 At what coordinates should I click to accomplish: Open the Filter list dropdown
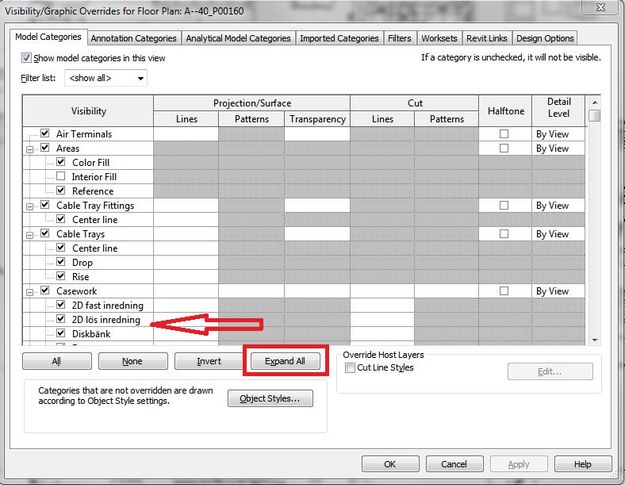point(106,78)
